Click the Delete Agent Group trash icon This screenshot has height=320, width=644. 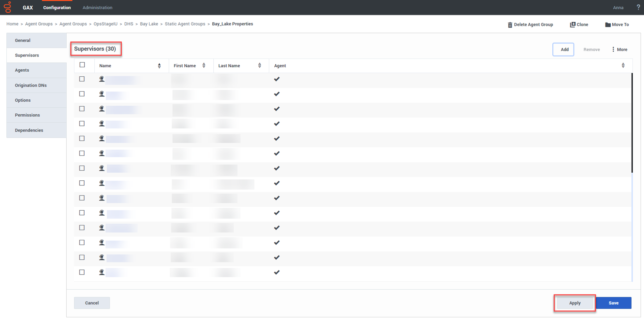[510, 25]
